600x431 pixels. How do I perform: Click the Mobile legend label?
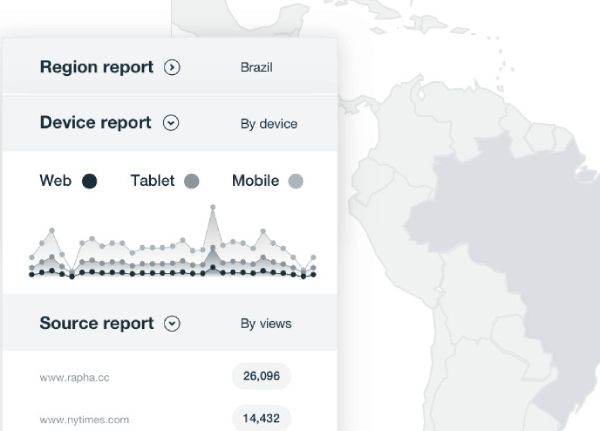click(255, 181)
